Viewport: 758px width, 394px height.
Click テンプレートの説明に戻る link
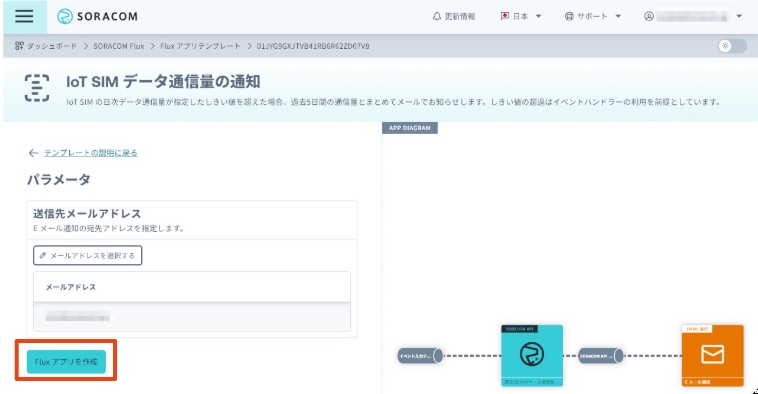point(91,153)
